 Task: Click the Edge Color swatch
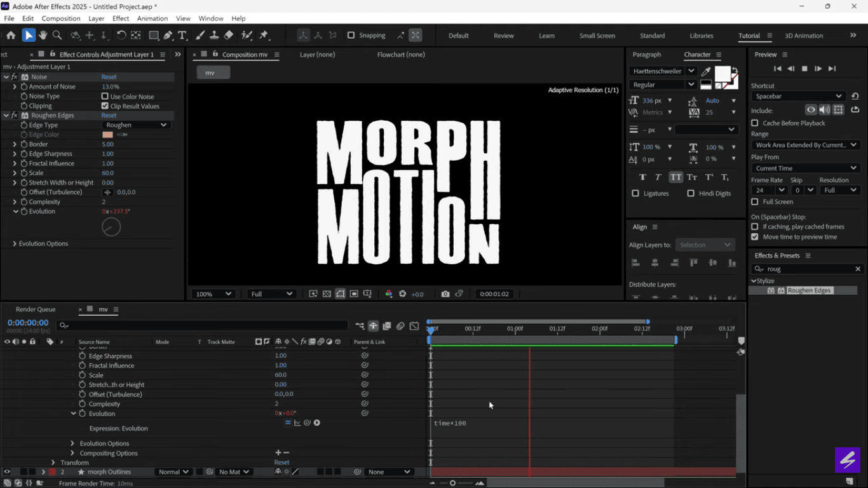click(107, 135)
